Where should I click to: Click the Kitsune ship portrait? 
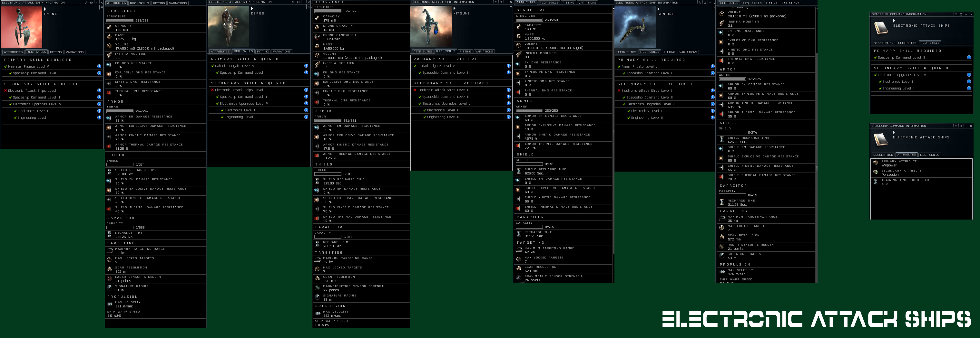[x=431, y=26]
